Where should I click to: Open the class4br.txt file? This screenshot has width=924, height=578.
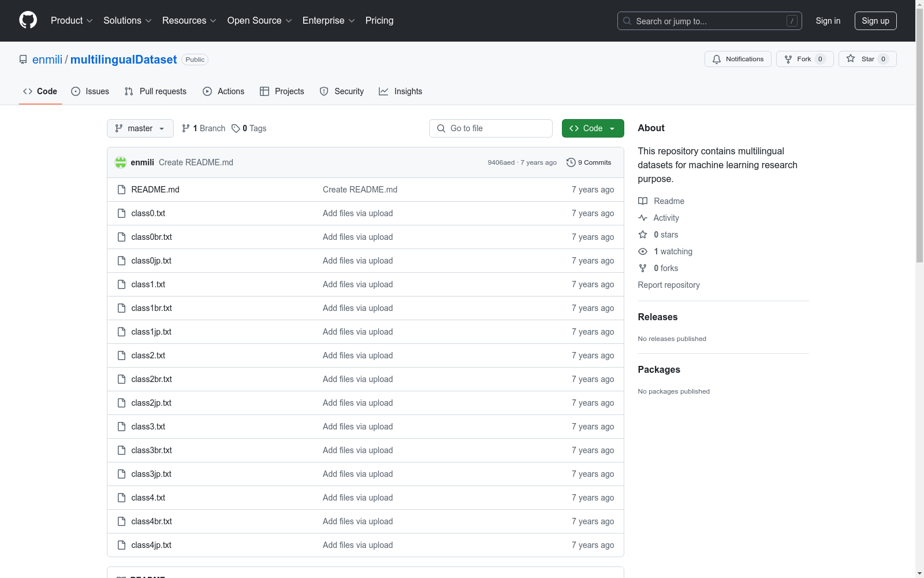point(152,521)
